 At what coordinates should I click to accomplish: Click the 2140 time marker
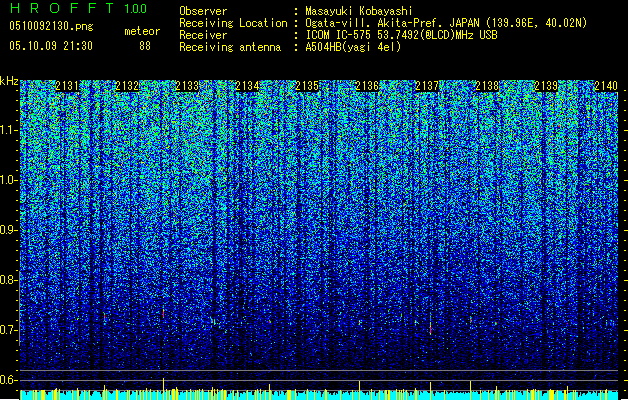pyautogui.click(x=606, y=86)
